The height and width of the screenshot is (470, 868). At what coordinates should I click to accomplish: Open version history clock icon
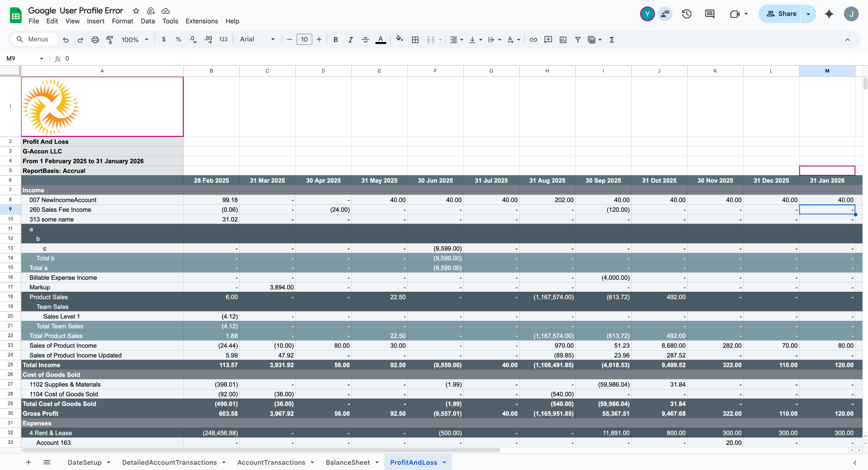point(687,14)
